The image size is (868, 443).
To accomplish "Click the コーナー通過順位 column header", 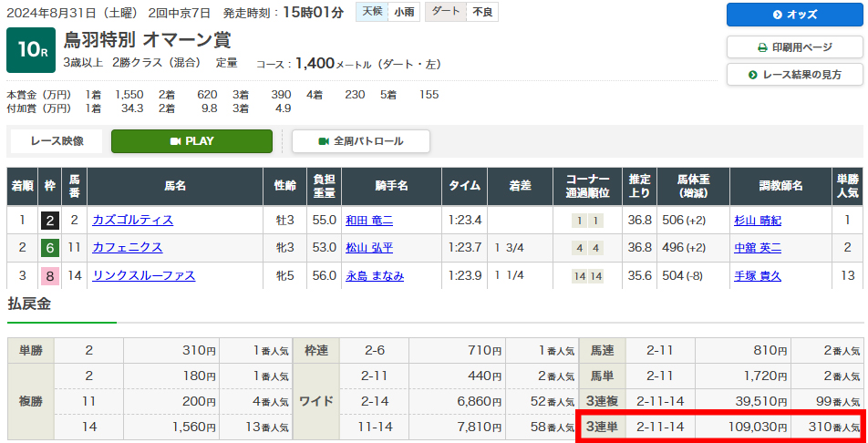I will (x=588, y=187).
